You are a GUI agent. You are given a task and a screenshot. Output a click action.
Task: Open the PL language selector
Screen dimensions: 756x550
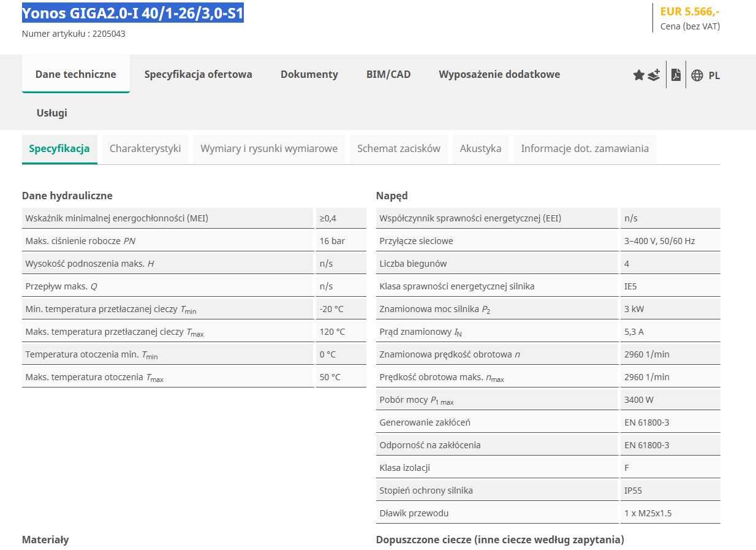(714, 75)
